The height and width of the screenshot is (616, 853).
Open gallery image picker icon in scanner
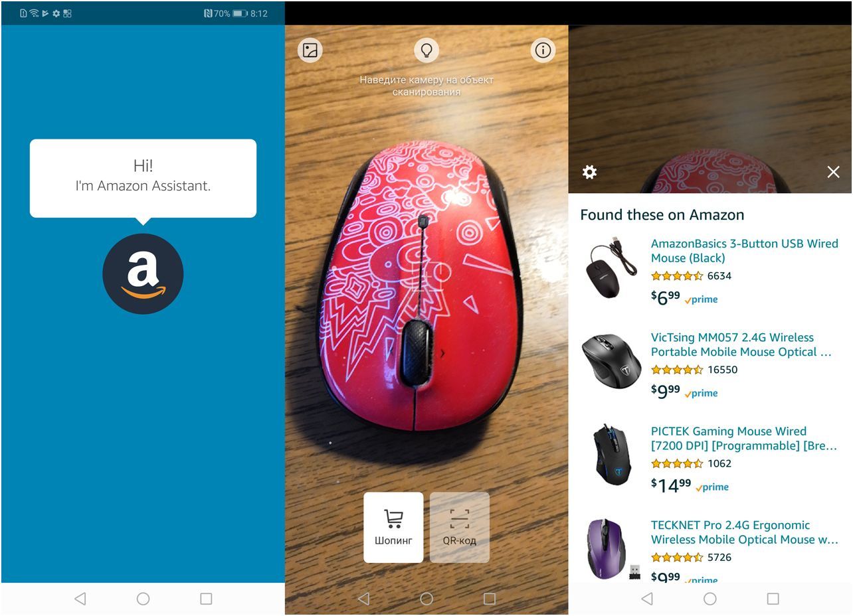310,50
